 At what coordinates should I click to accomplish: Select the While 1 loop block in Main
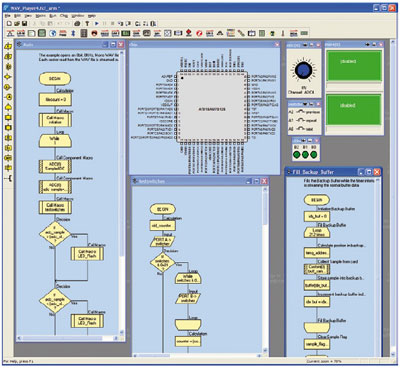55,141
